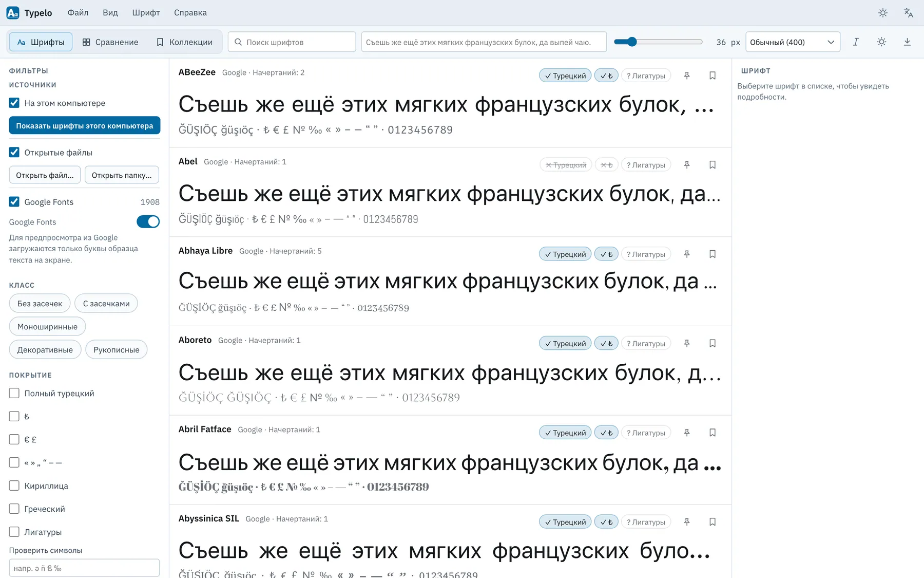Click the download icon in toolbar
The height and width of the screenshot is (578, 924).
[907, 42]
